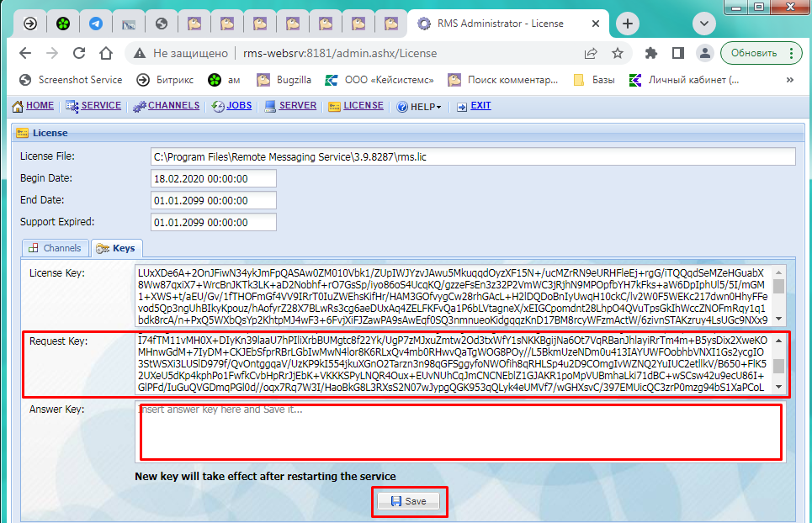This screenshot has height=523, width=812.
Task: Click the Support Expired date field
Action: (x=214, y=223)
